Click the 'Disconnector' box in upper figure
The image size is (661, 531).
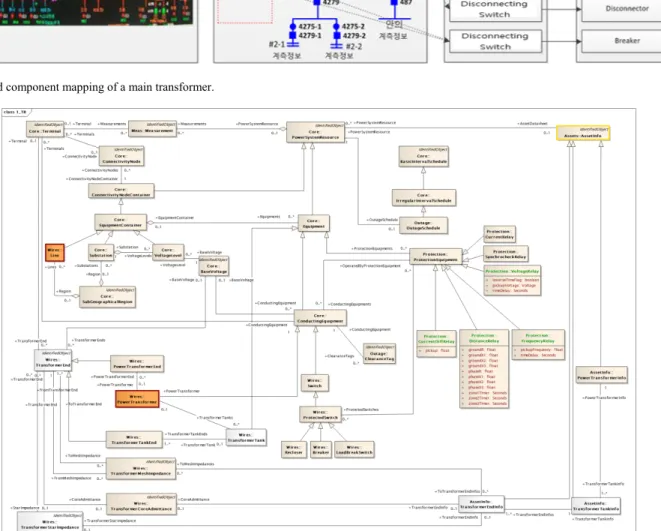pos(626,9)
